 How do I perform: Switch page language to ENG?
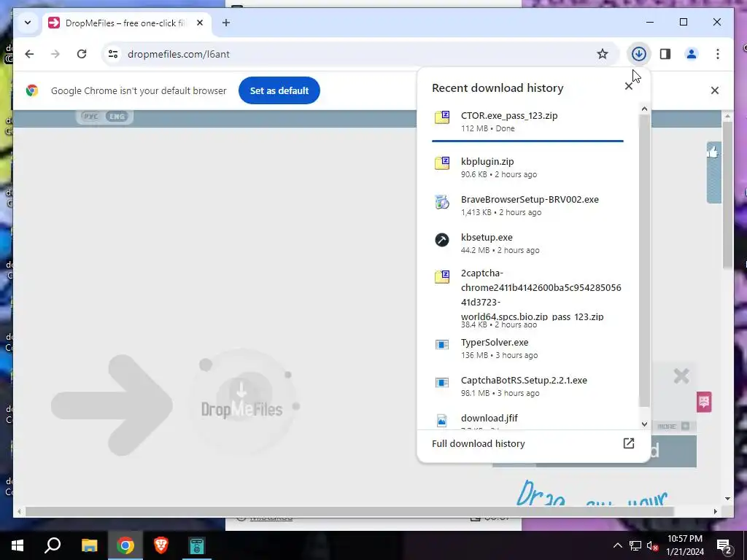coord(117,116)
